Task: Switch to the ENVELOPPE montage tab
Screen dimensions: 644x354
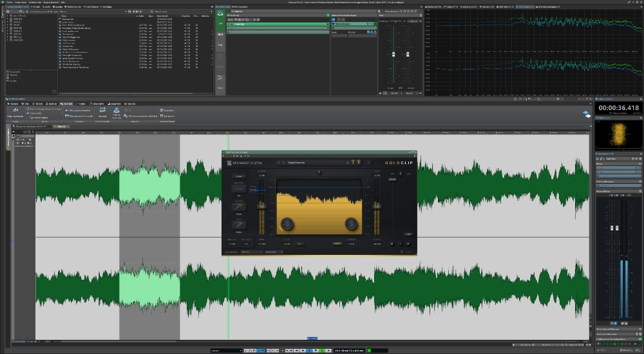Action: 97,104
